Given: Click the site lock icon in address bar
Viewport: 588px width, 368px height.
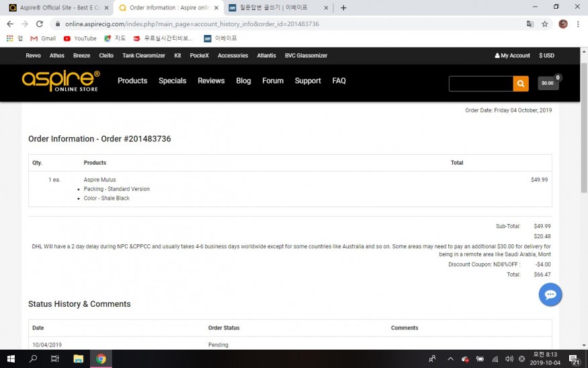Looking at the screenshot, I should [57, 24].
